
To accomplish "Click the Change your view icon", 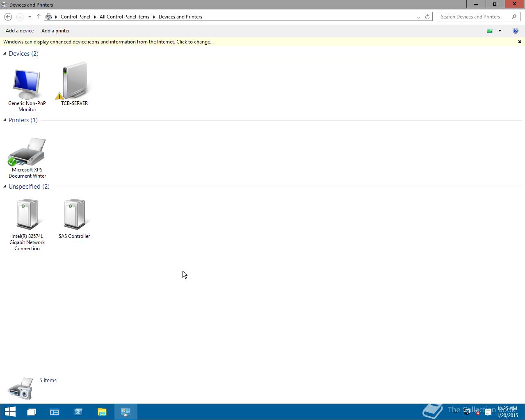I will click(490, 31).
